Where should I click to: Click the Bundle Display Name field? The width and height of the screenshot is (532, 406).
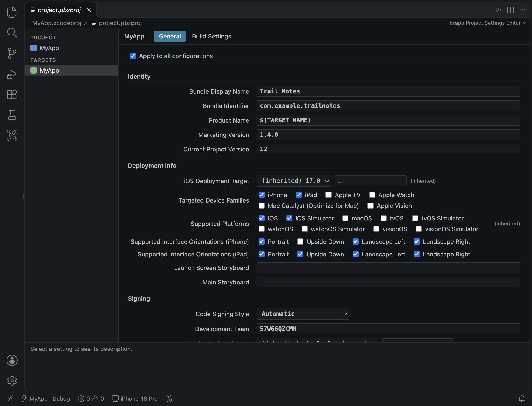coord(388,91)
